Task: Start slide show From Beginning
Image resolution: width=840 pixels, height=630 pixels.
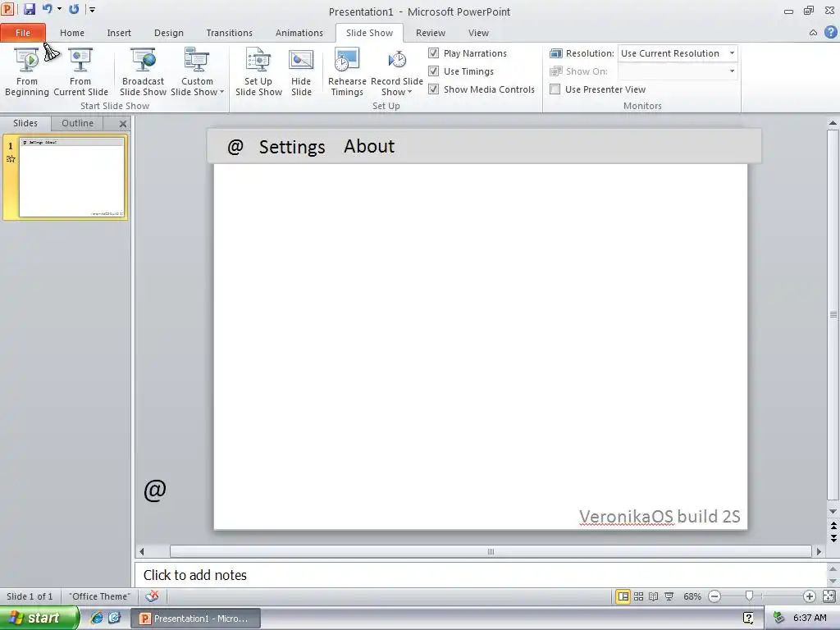Action: (27, 72)
